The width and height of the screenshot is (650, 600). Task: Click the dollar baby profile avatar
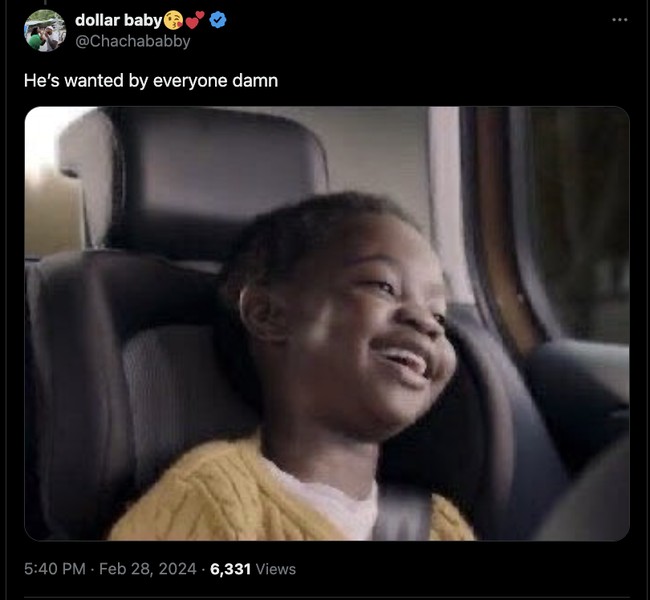click(x=45, y=30)
